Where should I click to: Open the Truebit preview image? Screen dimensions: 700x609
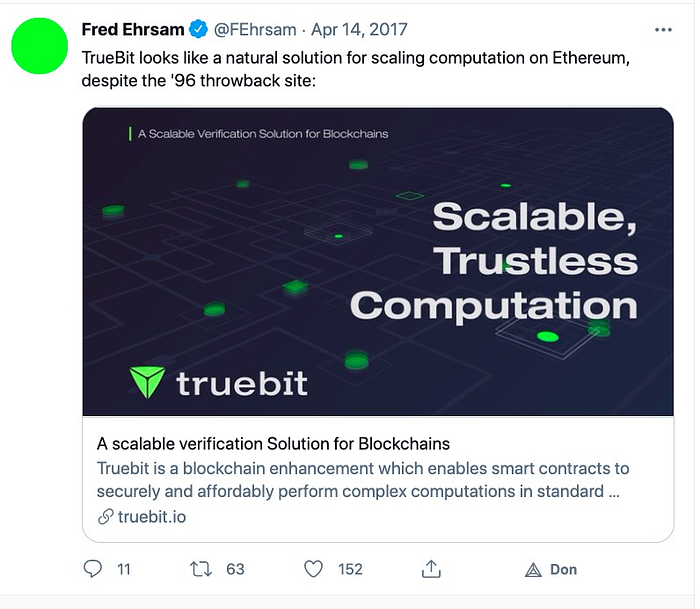[378, 262]
